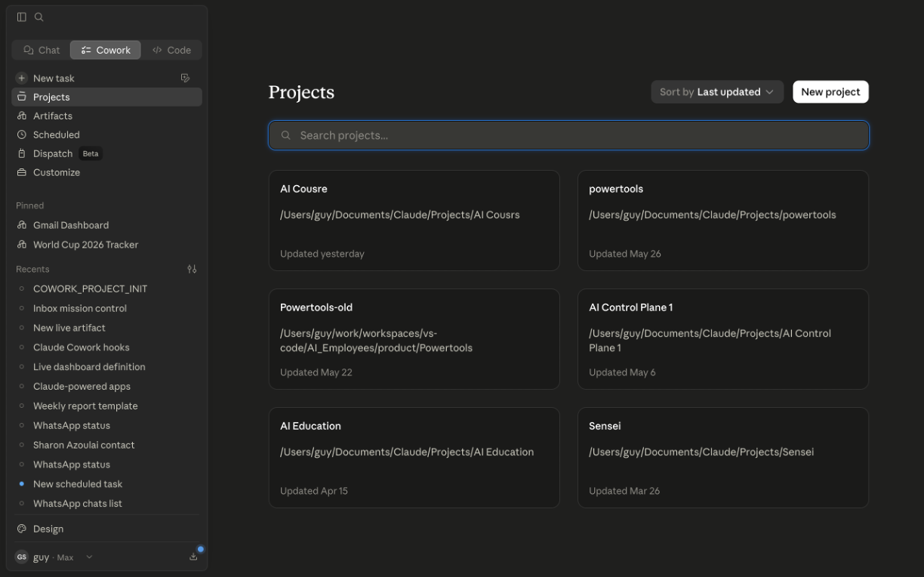Switch to the Code tab
Screen dimensions: 924x577
coord(171,50)
